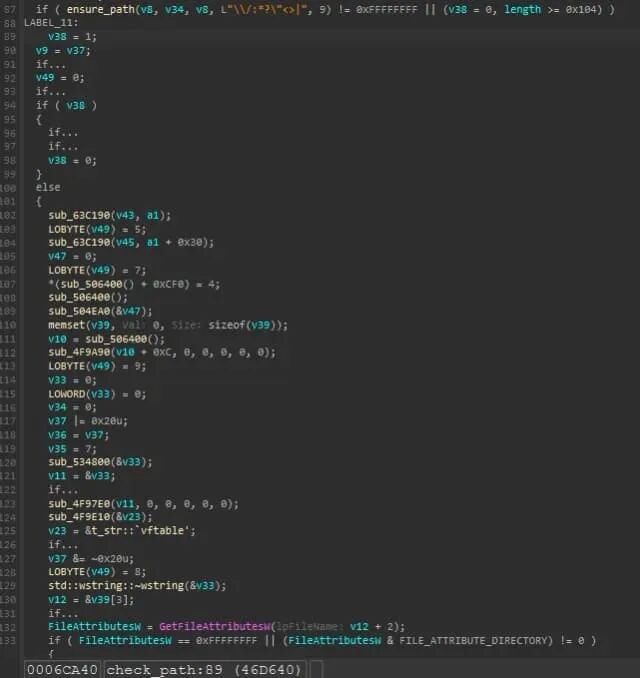Click line number 110 in the gutter
Image resolution: width=640 pixels, height=678 pixels.
[x=8, y=325]
